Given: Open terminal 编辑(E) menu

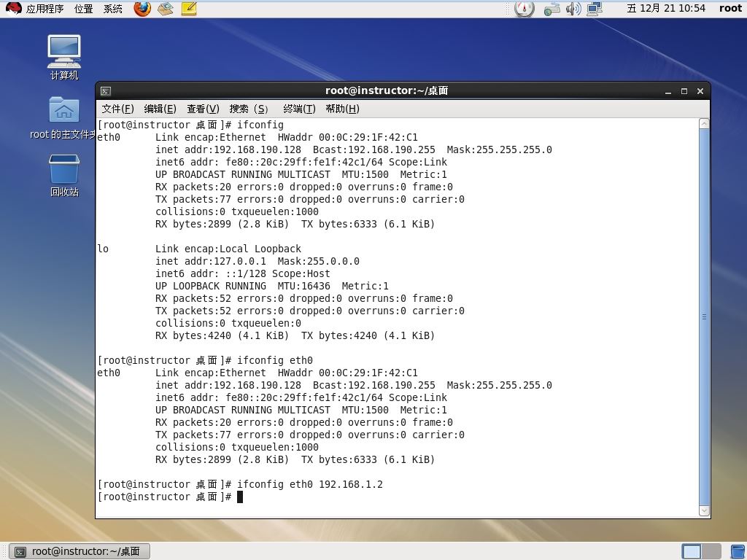Looking at the screenshot, I should pos(160,109).
